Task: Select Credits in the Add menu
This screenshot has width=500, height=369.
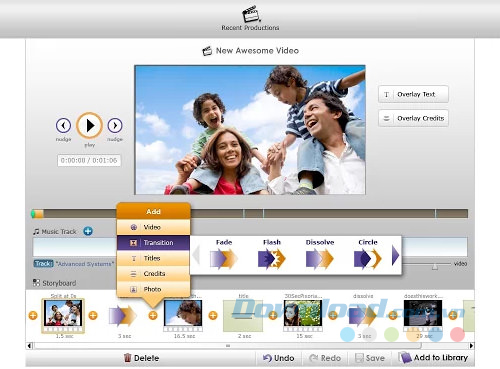Action: click(153, 274)
